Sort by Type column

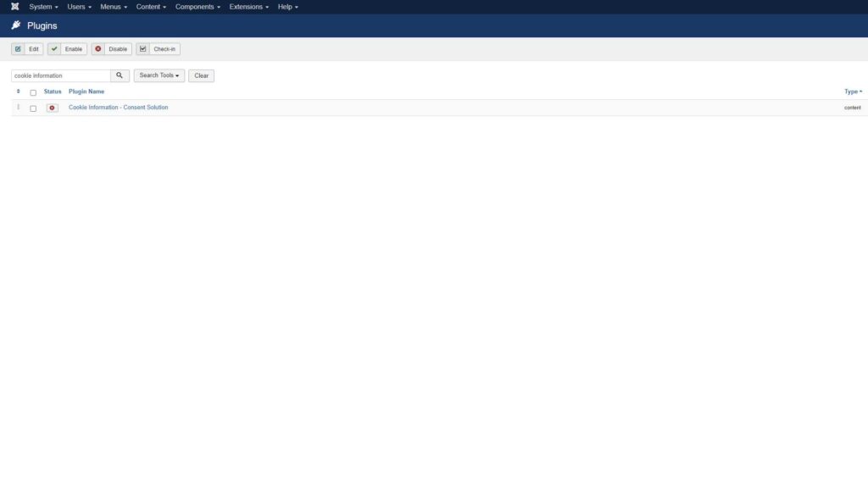pyautogui.click(x=853, y=91)
